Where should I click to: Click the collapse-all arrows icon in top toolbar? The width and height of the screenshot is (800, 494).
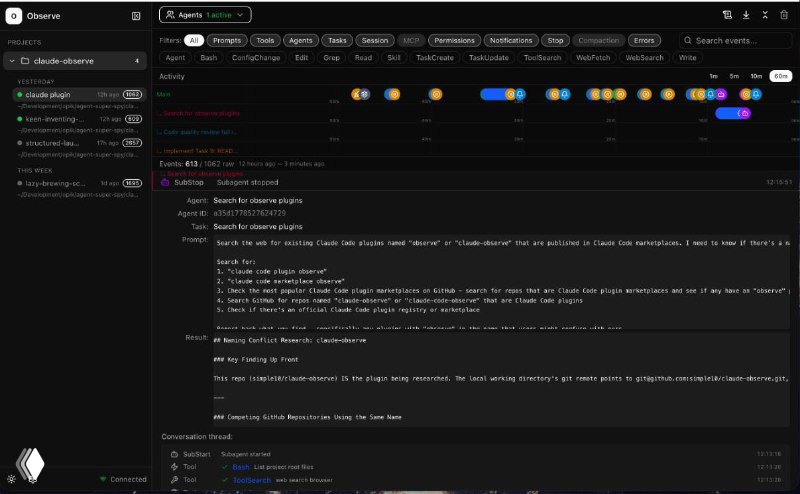tap(765, 15)
